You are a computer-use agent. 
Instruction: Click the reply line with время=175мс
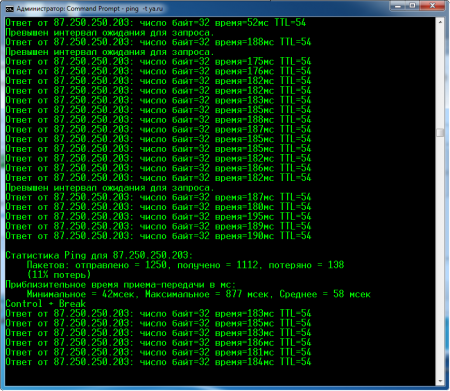[x=158, y=62]
